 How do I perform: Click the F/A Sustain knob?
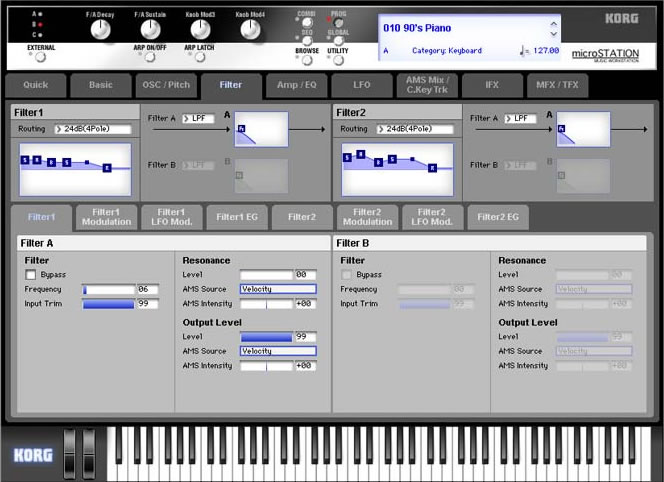(150, 30)
